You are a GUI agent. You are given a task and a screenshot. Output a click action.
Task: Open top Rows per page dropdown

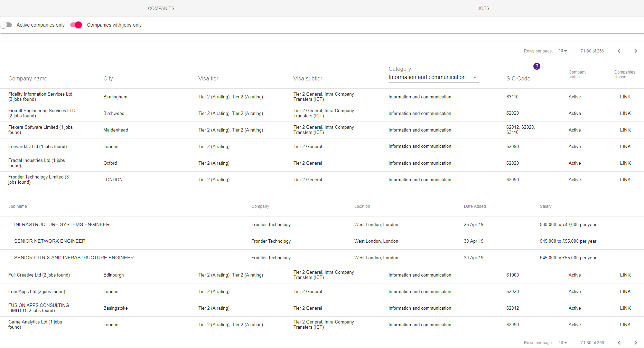click(x=563, y=51)
